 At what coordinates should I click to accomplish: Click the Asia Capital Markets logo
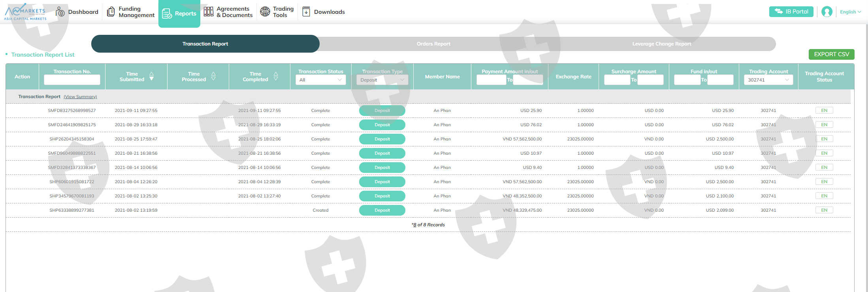[25, 12]
